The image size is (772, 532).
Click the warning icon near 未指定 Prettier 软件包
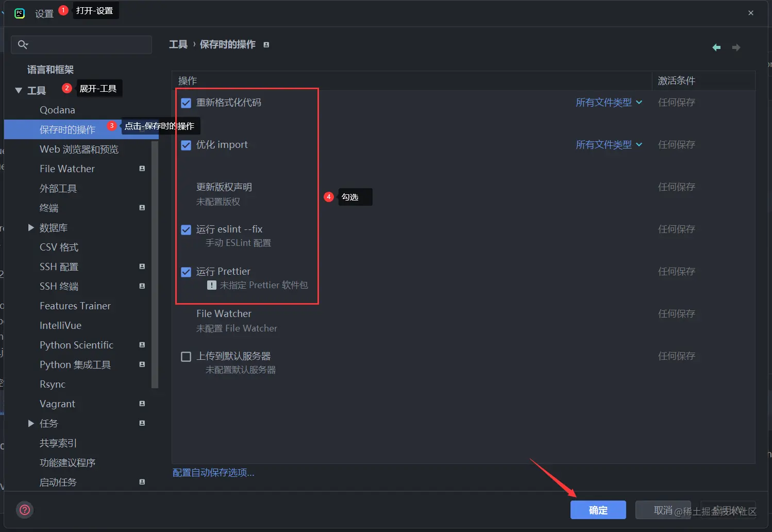tap(211, 285)
